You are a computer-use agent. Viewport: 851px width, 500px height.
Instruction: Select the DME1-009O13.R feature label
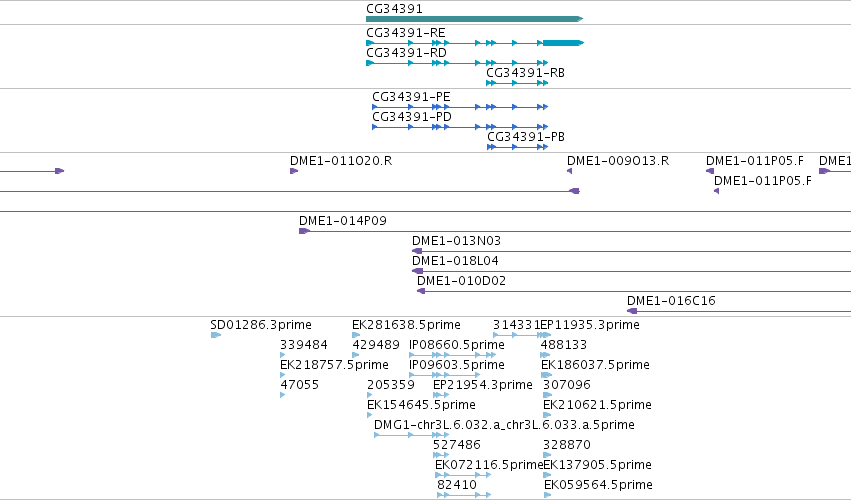(618, 161)
